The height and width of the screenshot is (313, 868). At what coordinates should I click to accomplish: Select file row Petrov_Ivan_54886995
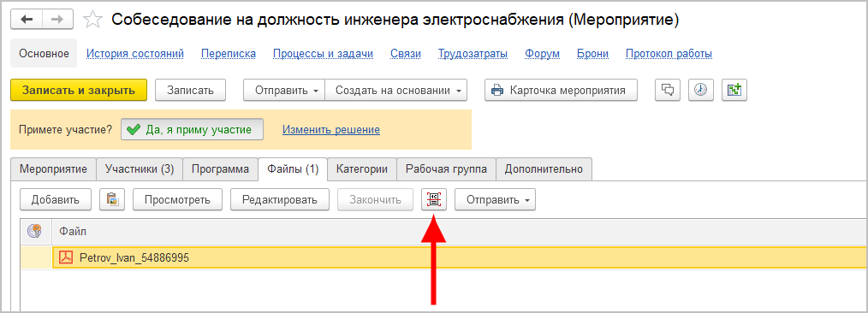pos(460,257)
